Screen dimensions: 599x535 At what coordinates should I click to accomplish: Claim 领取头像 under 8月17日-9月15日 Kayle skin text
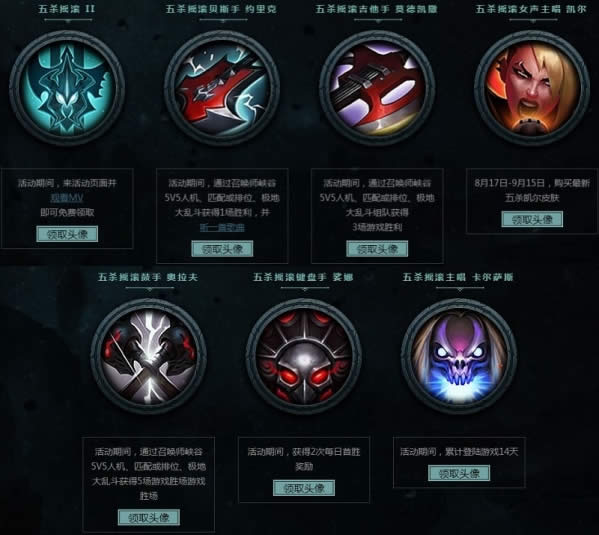point(532,219)
